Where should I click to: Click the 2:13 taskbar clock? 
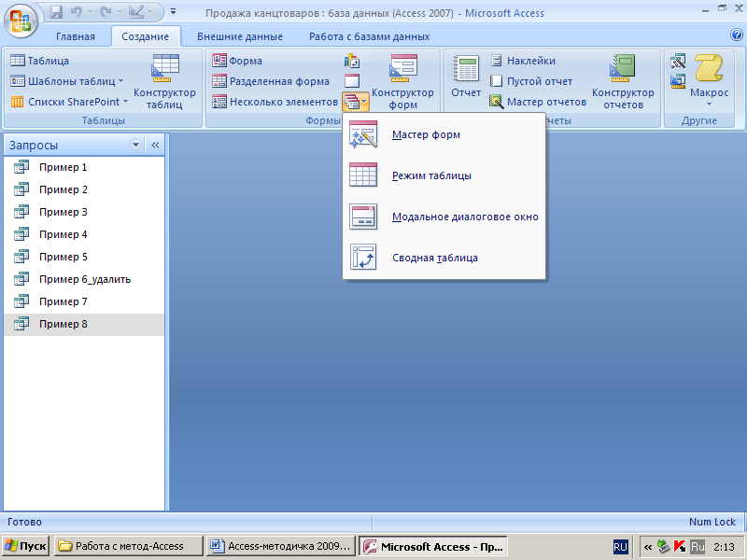pos(724,547)
